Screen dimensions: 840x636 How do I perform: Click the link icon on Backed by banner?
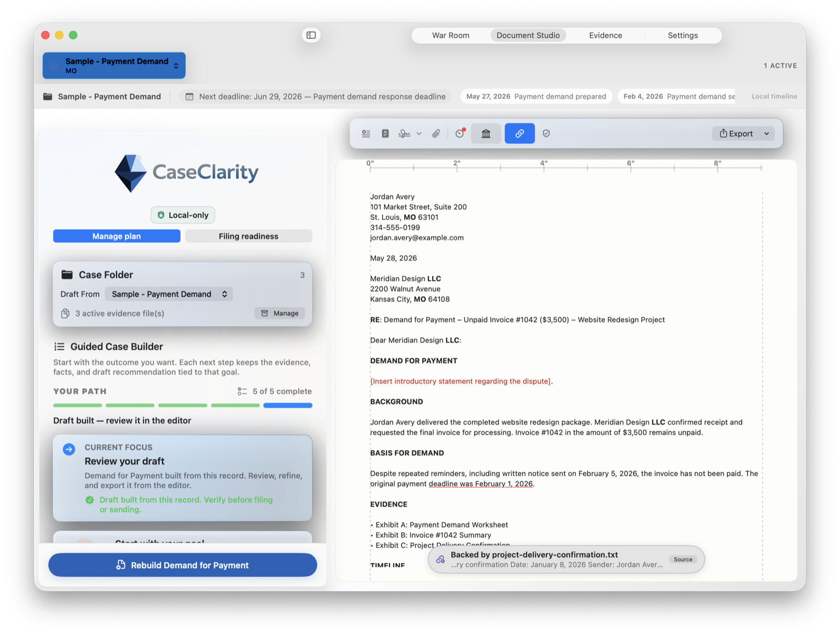440,559
